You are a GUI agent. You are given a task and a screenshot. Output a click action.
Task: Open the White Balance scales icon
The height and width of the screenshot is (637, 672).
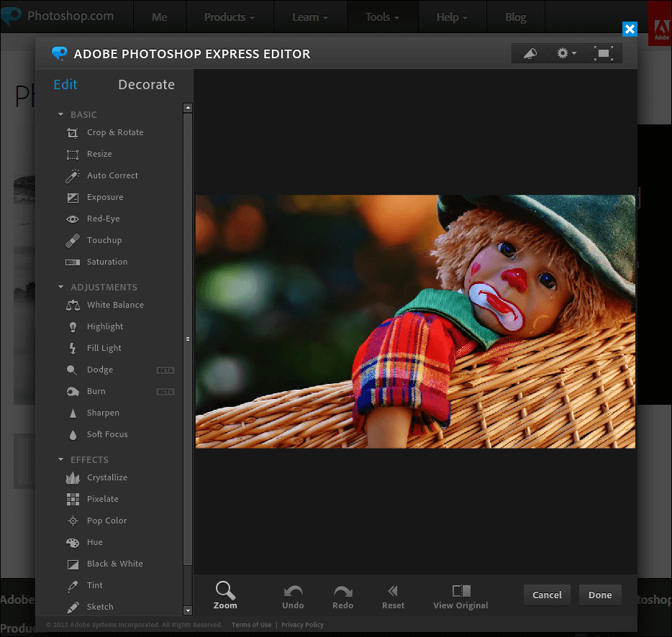[x=73, y=306]
